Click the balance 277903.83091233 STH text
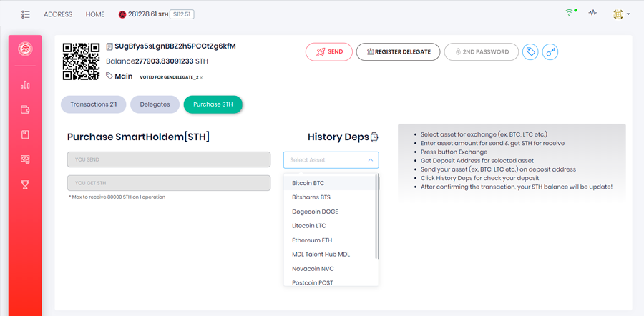 coord(157,61)
